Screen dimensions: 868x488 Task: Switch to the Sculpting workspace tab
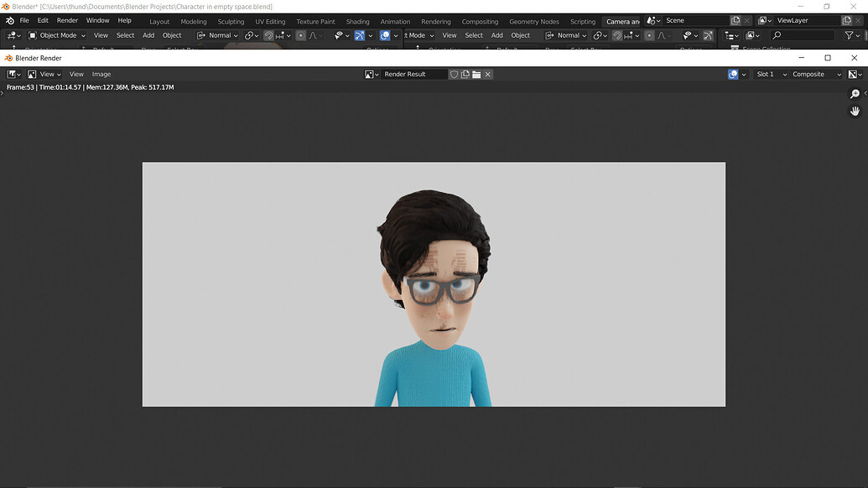pos(231,22)
